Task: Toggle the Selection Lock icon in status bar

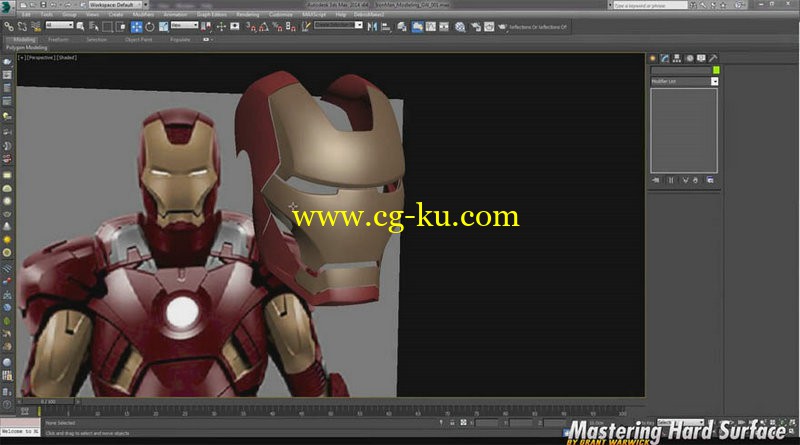Action: (452, 423)
